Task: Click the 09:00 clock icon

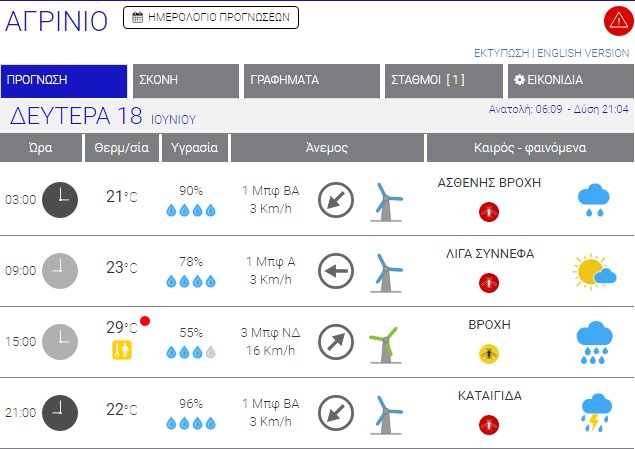Action: [59, 271]
